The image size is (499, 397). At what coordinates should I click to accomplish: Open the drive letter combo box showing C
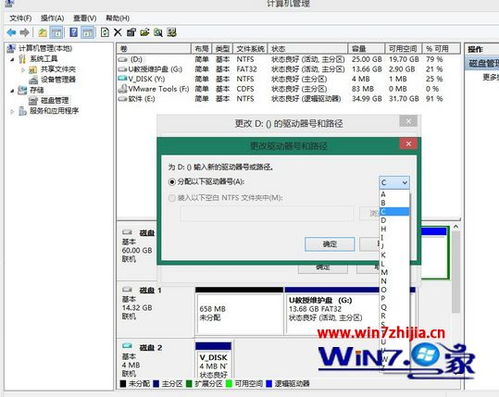click(x=394, y=183)
